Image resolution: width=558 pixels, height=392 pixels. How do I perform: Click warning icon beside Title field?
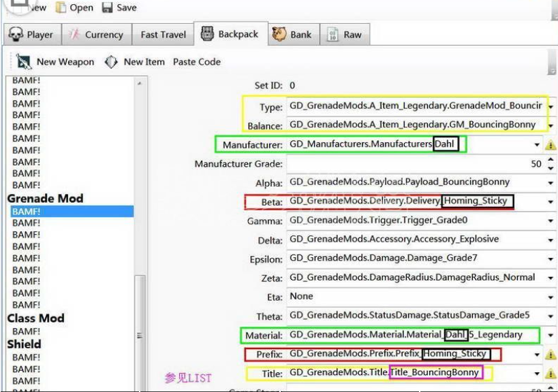pos(551,374)
